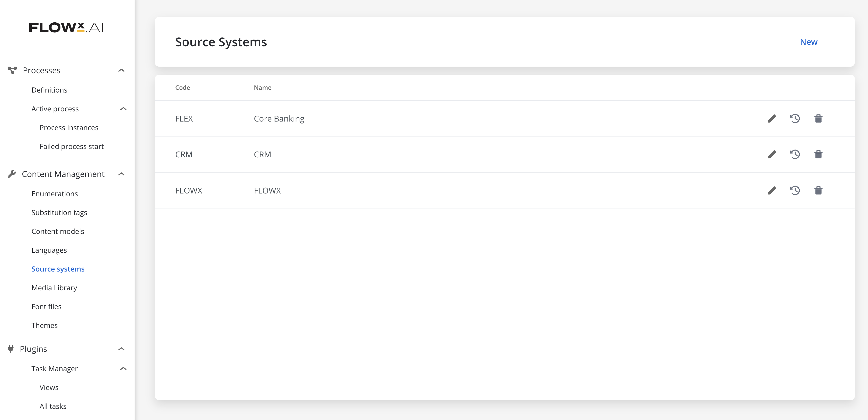868x420 pixels.
Task: Navigate to Content models
Action: click(x=58, y=231)
